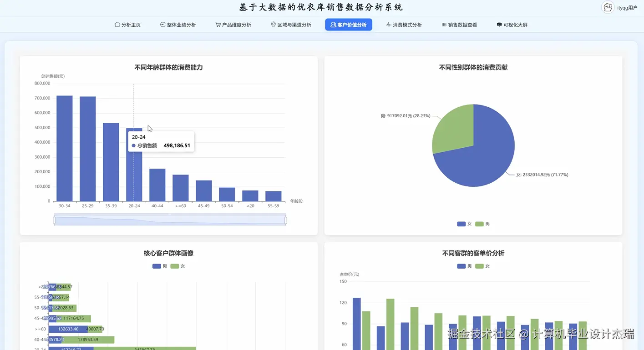Image resolution: width=644 pixels, height=350 pixels.
Task: Click the 40-44 age bar
Action: [157, 185]
